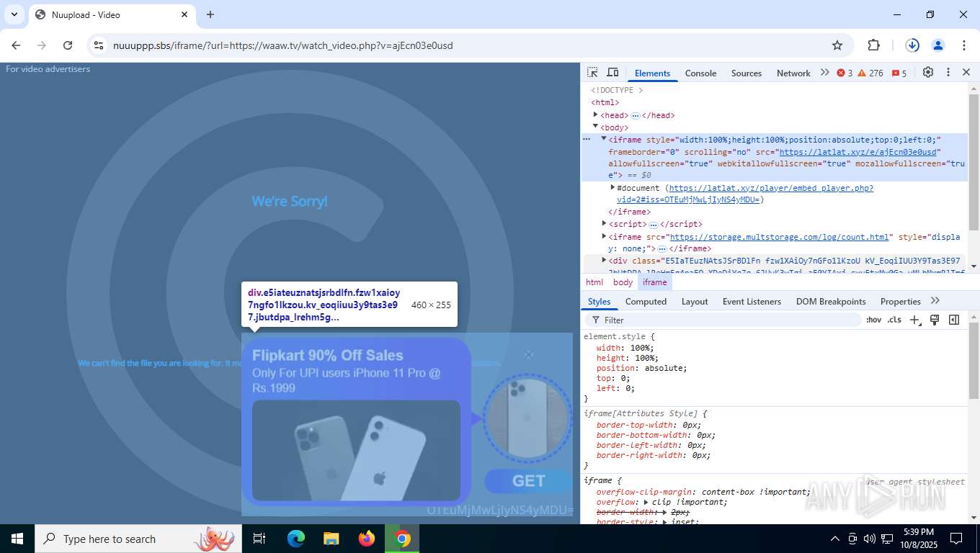Click the element.style selector text
Screen dimensions: 980x553
tap(616, 336)
